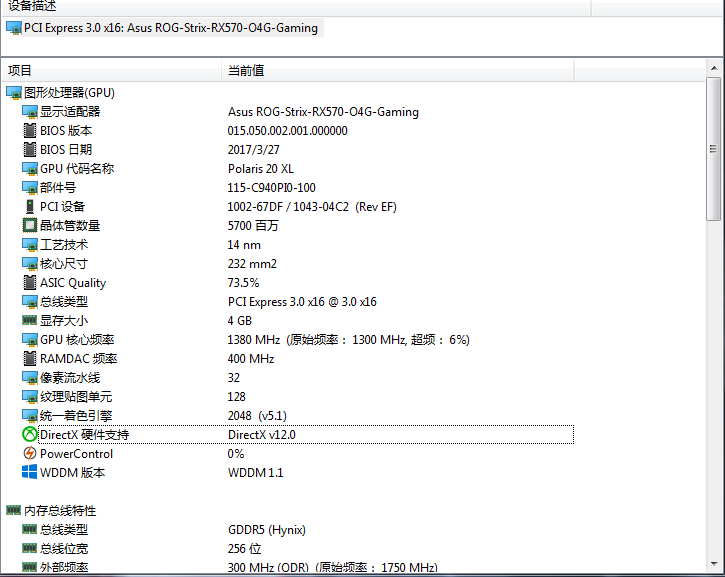The image size is (725, 577).
Task: Click the 像素流水线 row icon
Action: coord(30,378)
